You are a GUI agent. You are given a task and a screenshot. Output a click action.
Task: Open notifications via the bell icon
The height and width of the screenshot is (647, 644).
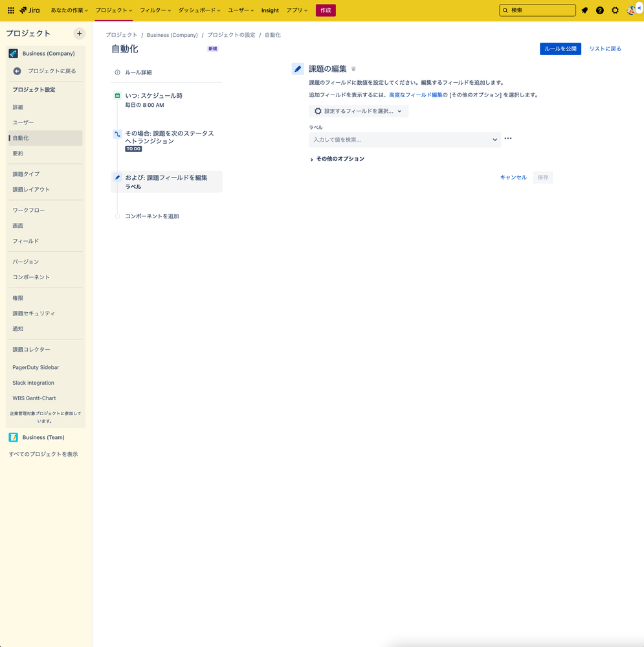(583, 10)
